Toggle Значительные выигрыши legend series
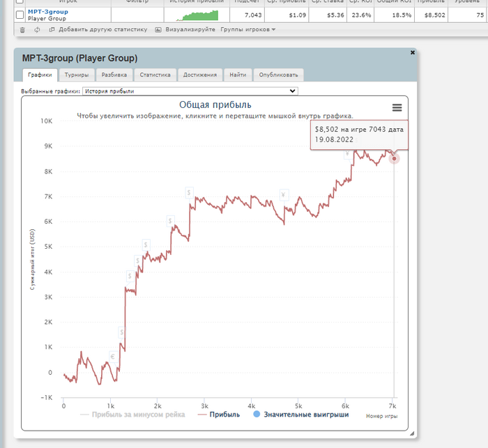The height and width of the screenshot is (448, 488). 301,415
